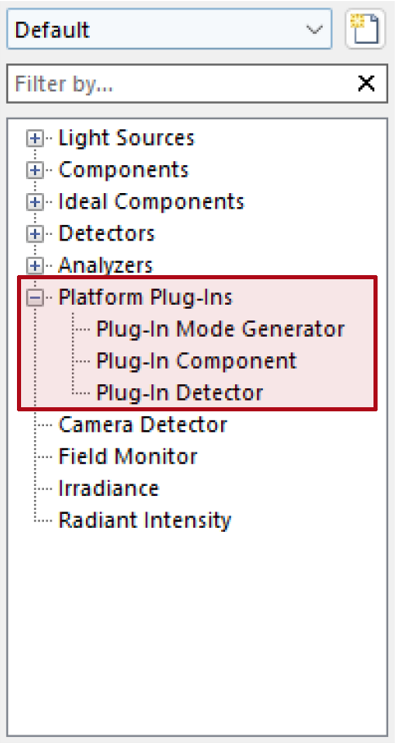Click into the Filter by text field
The image size is (395, 743).
(x=180, y=84)
